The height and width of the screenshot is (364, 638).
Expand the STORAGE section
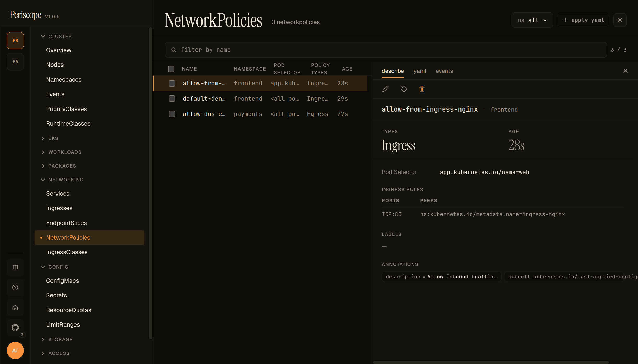[x=57, y=340]
